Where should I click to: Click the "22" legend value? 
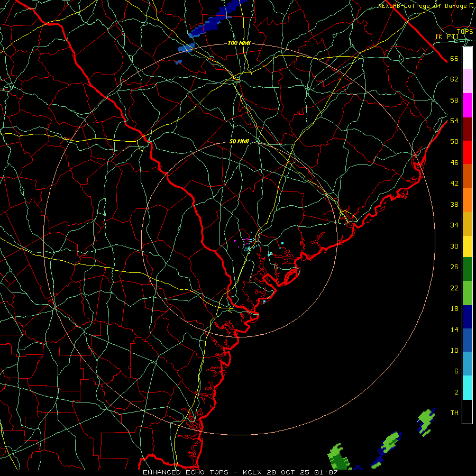click(454, 288)
